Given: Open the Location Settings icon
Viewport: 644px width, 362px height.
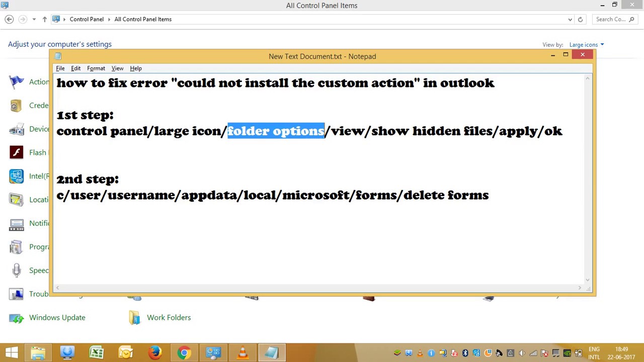Looking at the screenshot, I should click(16, 200).
